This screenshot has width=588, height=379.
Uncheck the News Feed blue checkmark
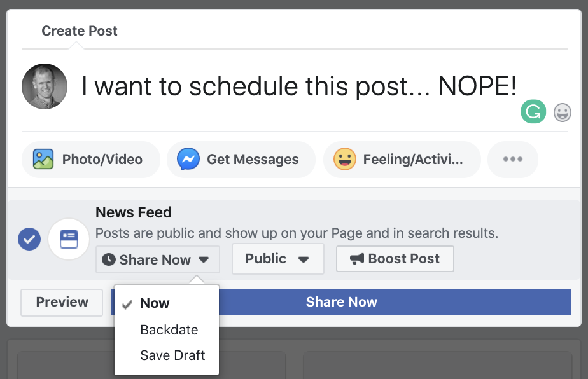(x=29, y=239)
